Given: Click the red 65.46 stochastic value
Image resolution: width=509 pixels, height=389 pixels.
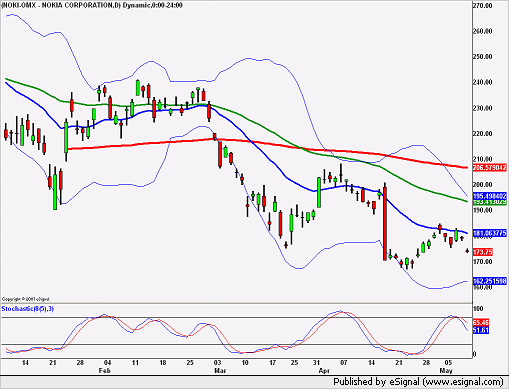Looking at the screenshot, I should [481, 323].
